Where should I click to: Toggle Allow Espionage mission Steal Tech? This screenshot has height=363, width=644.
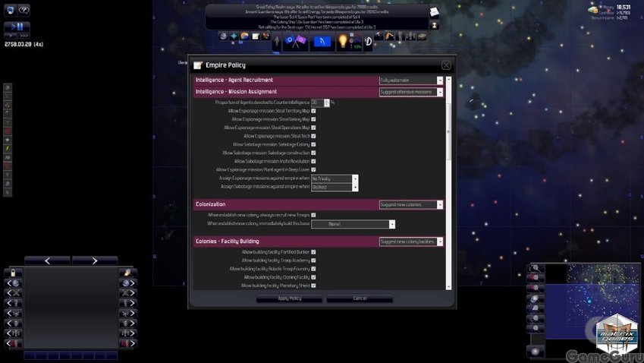coord(313,136)
